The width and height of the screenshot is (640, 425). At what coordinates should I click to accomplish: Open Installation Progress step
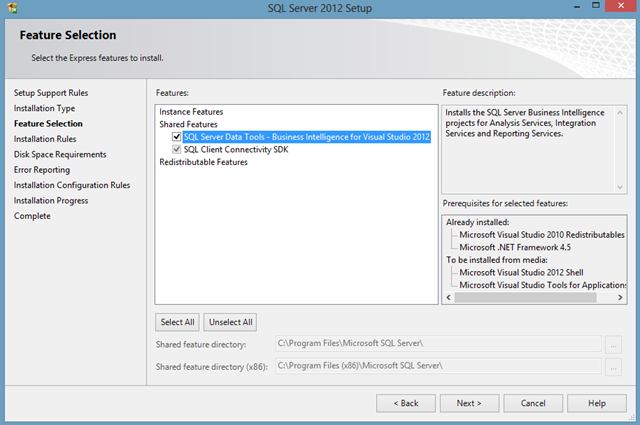click(x=51, y=201)
